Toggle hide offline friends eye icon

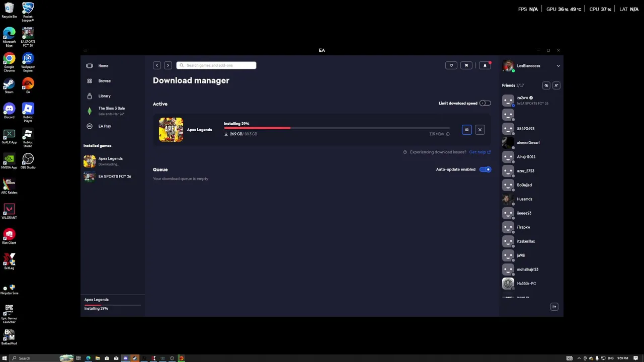coord(546,85)
